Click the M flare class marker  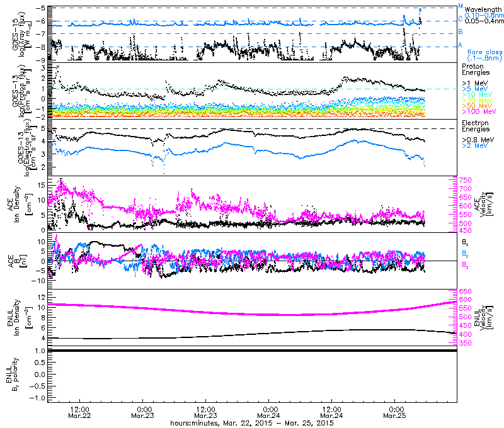tap(461, 6)
